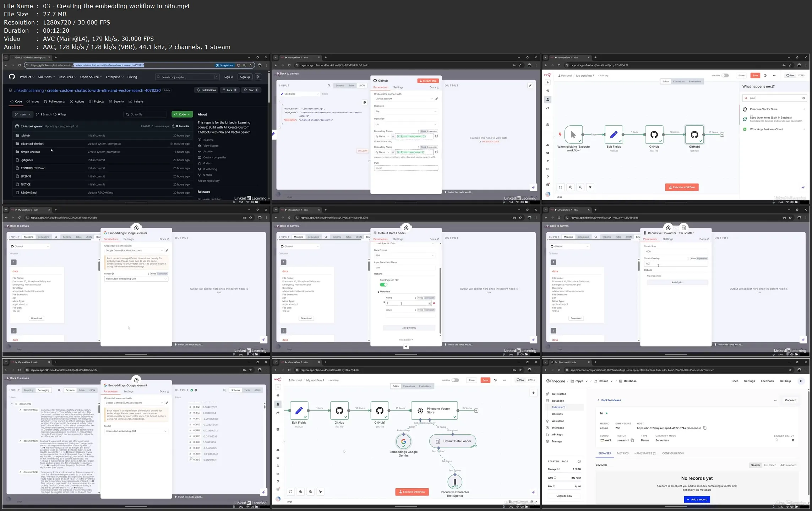Screen dimensions: 812x511
Task: Click the Embeddings output values scrollbar
Action: (x=265, y=407)
